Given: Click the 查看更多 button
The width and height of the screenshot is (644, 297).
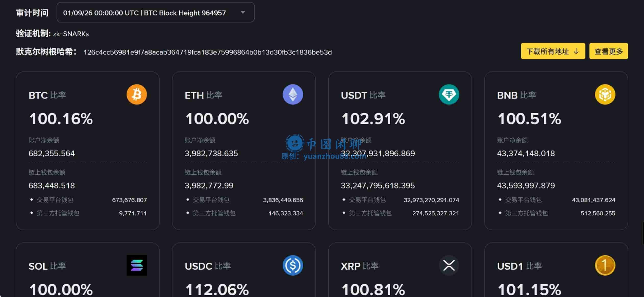Looking at the screenshot, I should point(609,51).
